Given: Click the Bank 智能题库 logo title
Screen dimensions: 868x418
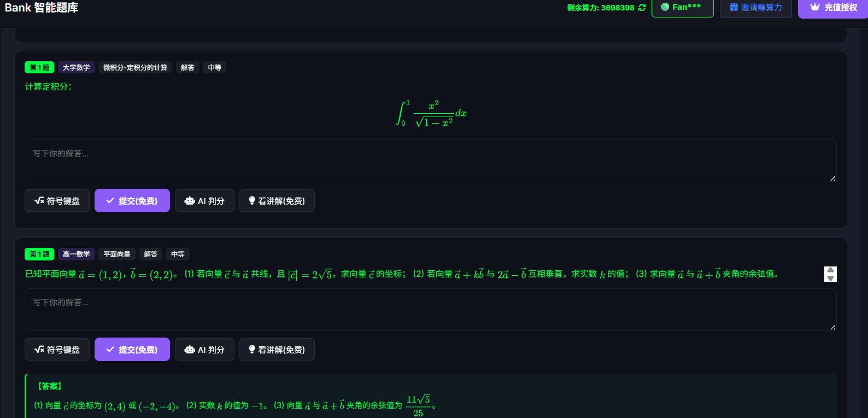Looking at the screenshot, I should [42, 8].
